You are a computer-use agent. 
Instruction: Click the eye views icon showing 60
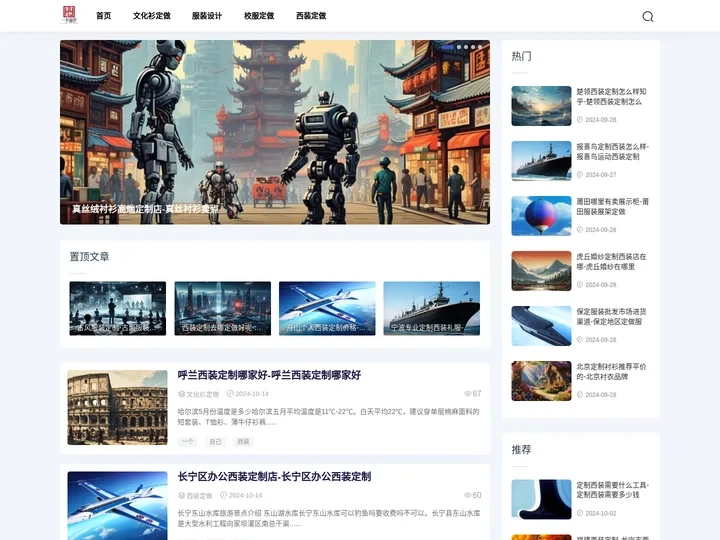pos(467,495)
